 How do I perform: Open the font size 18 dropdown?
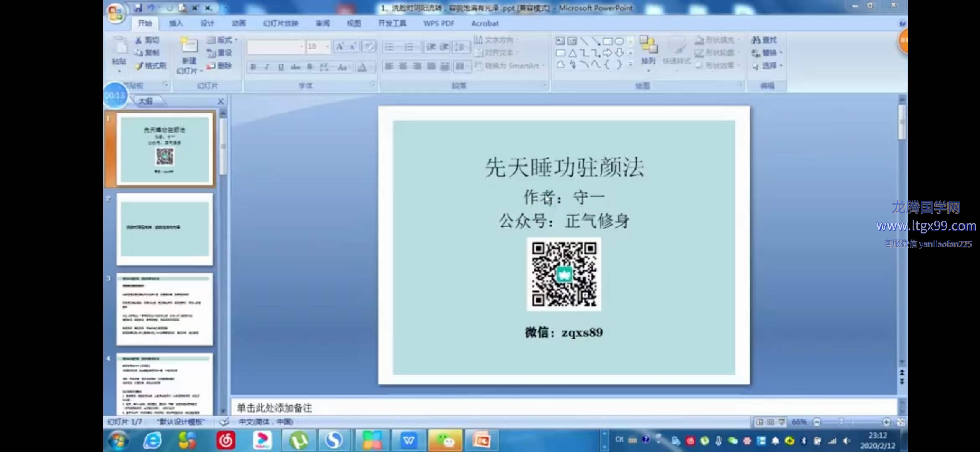[x=327, y=46]
